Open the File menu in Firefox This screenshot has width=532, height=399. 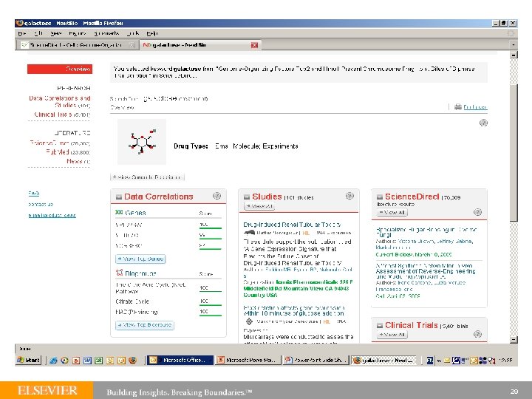[22, 33]
